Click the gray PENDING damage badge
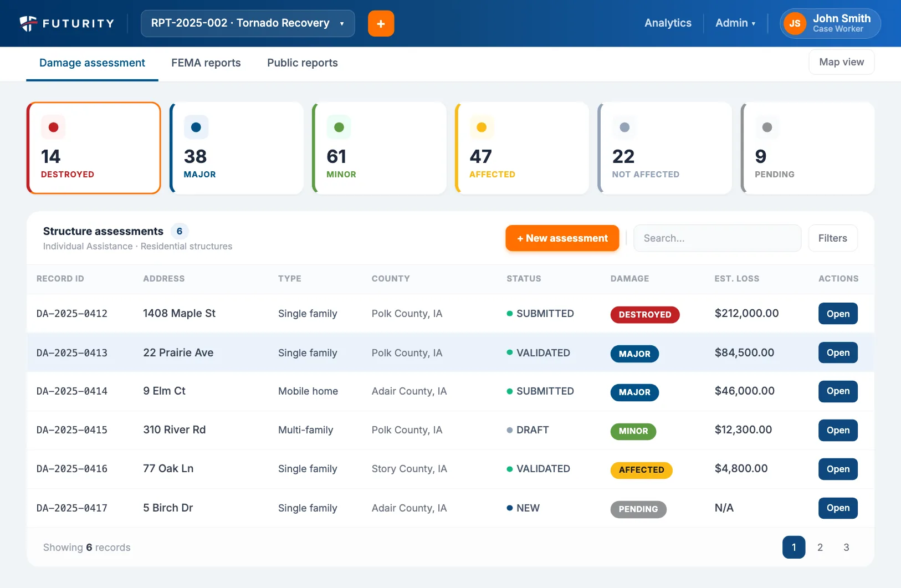 point(638,509)
